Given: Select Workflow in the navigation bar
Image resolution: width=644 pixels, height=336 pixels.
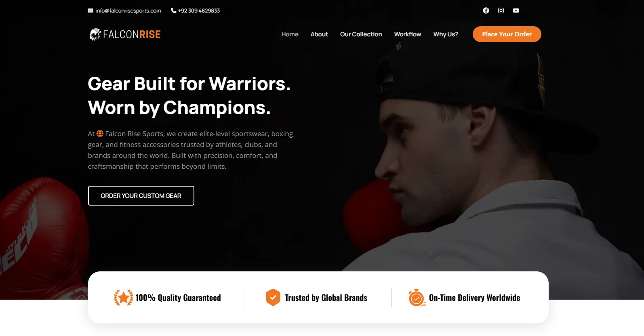Looking at the screenshot, I should 408,34.
